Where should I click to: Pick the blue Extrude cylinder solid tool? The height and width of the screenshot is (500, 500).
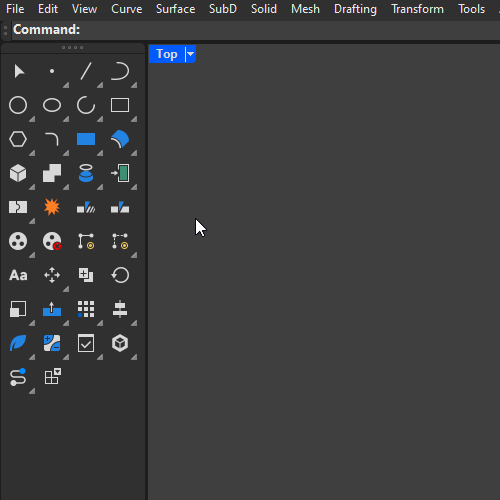point(86,173)
